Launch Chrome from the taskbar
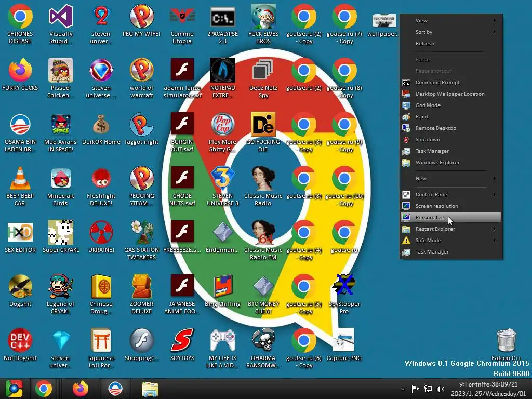The width and height of the screenshot is (532, 399). click(44, 389)
